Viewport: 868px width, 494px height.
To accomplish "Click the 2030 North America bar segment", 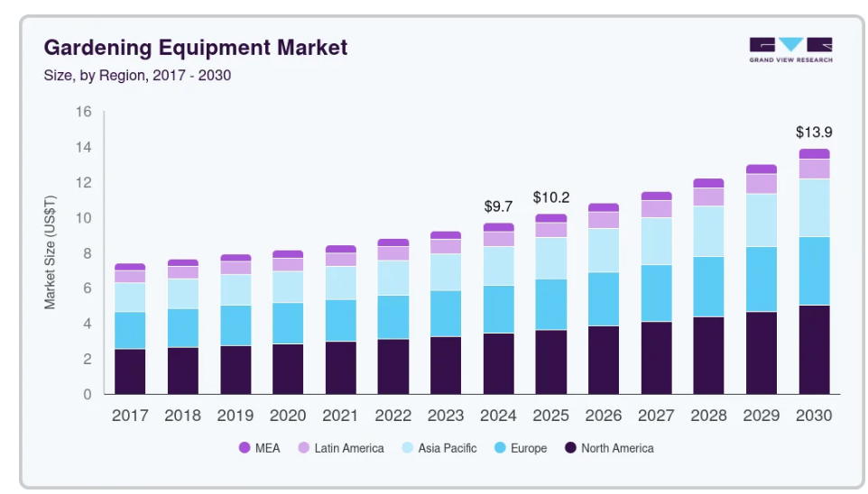I will (814, 350).
